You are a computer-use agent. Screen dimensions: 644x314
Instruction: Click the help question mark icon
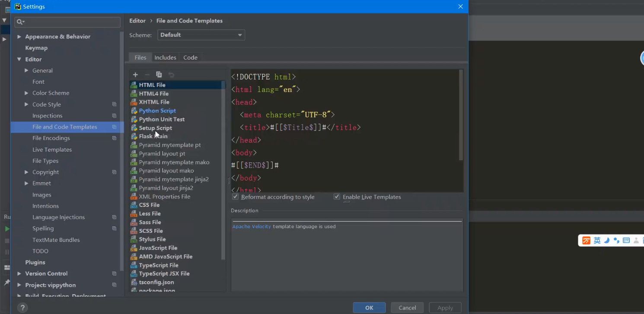click(x=22, y=308)
